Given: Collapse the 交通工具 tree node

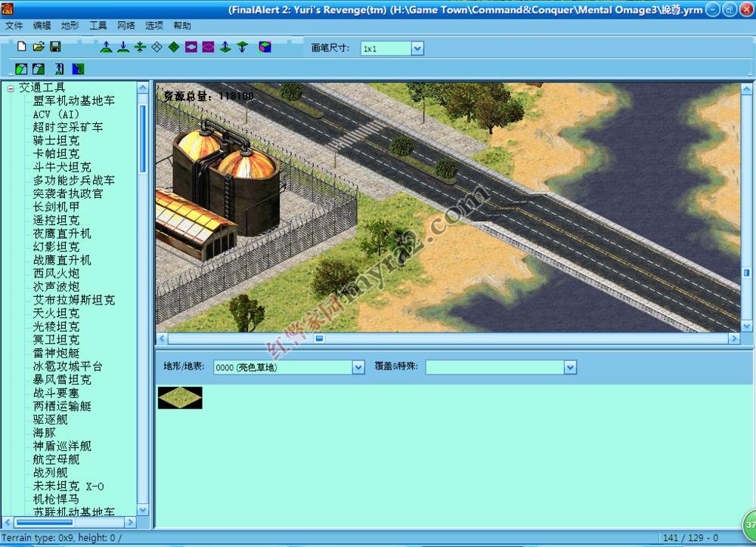Looking at the screenshot, I should point(11,88).
